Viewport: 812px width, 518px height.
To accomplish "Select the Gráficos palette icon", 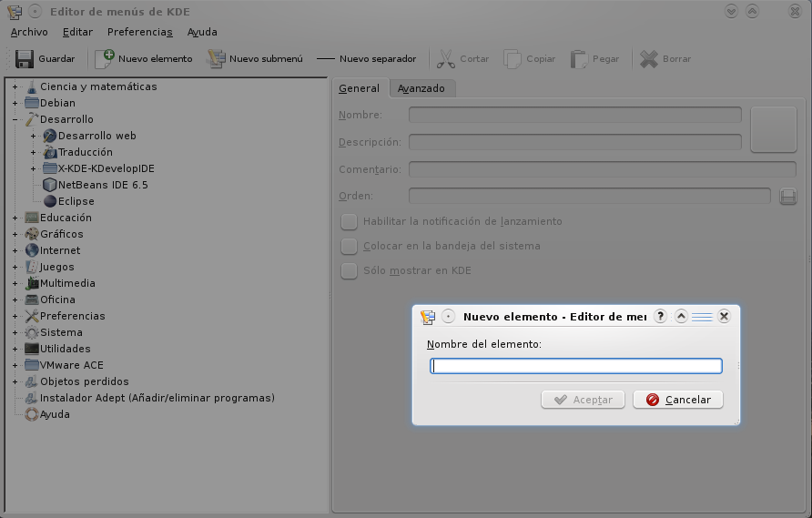I will point(32,234).
